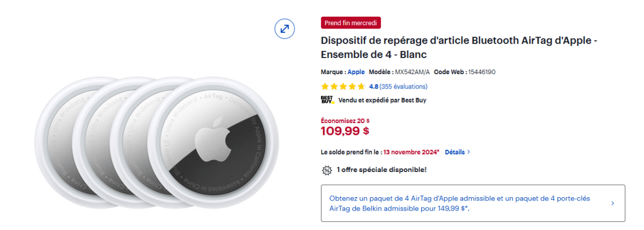The image size is (644, 230).
Task: Click the expand image fullscreen icon
Action: click(284, 28)
